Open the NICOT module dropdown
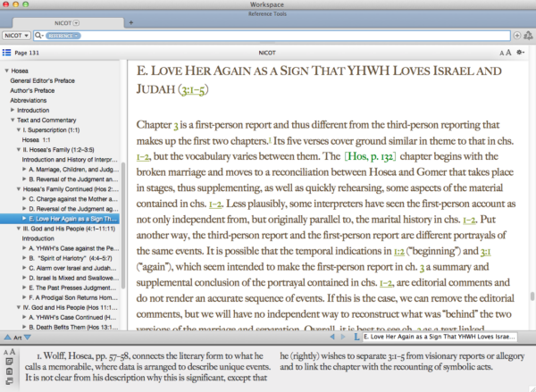Screen dimensions: 536x392 pyautogui.click(x=17, y=36)
